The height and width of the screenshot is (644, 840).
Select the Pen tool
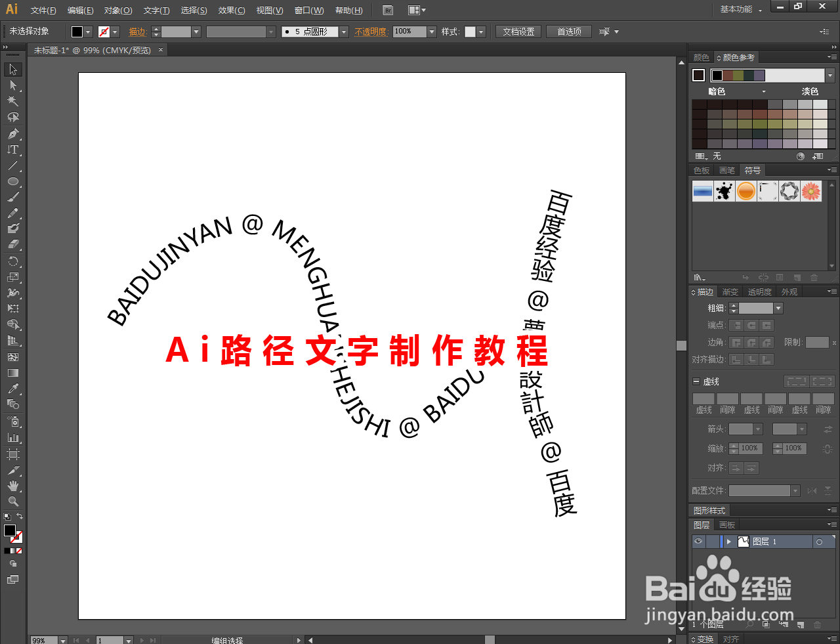12,134
